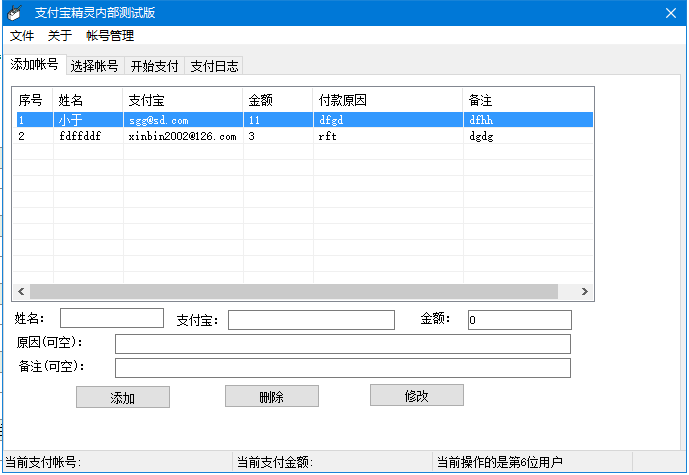Click the xinbin2002@126.com cell
The image size is (689, 475).
[x=183, y=136]
